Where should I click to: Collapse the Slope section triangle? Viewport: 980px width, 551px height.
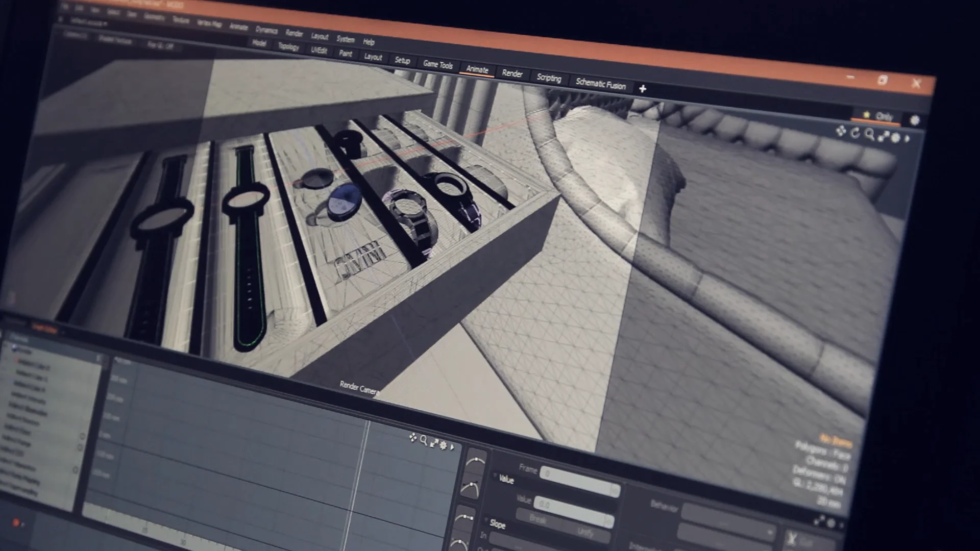tap(486, 520)
